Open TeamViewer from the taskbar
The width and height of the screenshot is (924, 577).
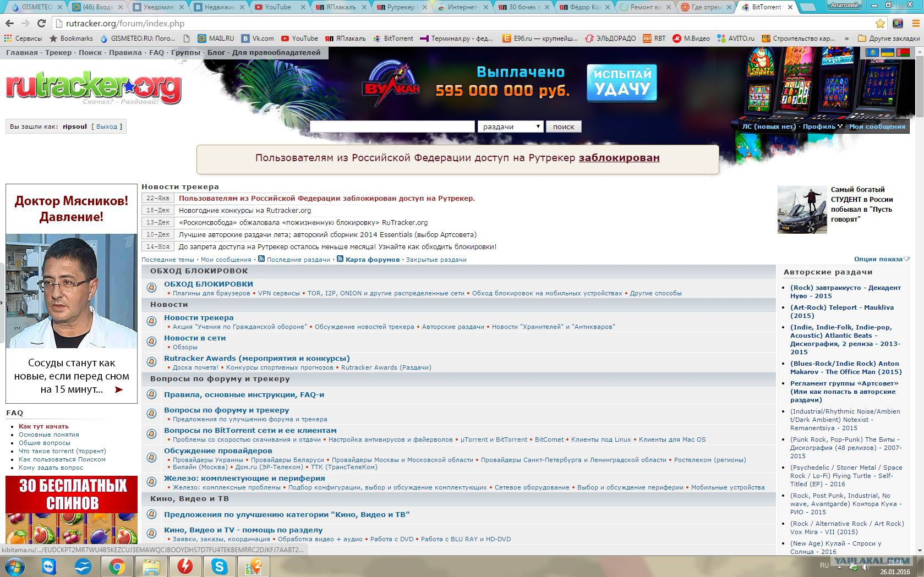(x=48, y=566)
